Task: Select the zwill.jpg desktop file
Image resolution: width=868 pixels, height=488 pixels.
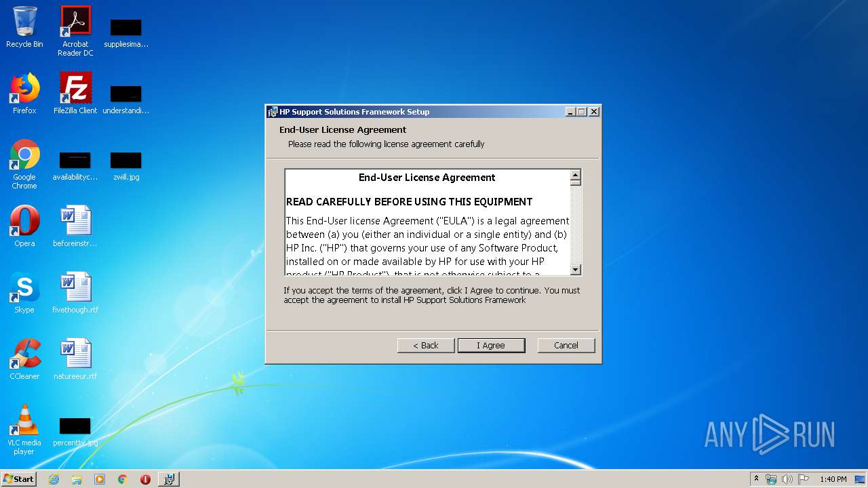Action: [x=126, y=167]
